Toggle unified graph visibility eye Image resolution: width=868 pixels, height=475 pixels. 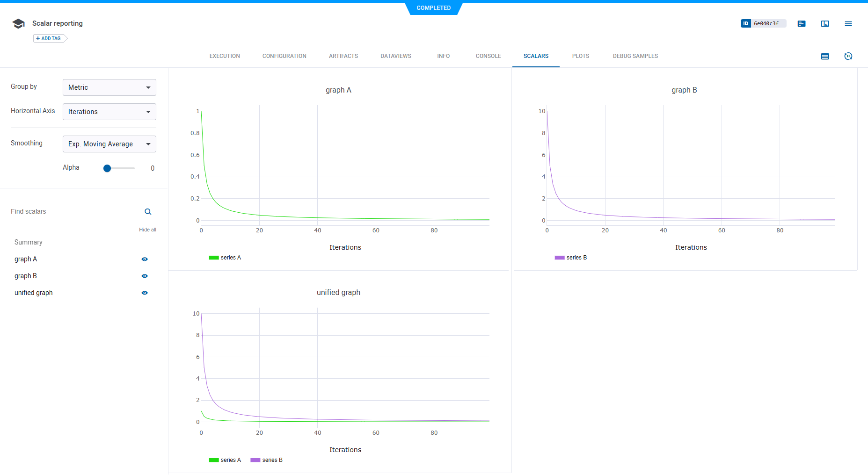click(x=145, y=293)
